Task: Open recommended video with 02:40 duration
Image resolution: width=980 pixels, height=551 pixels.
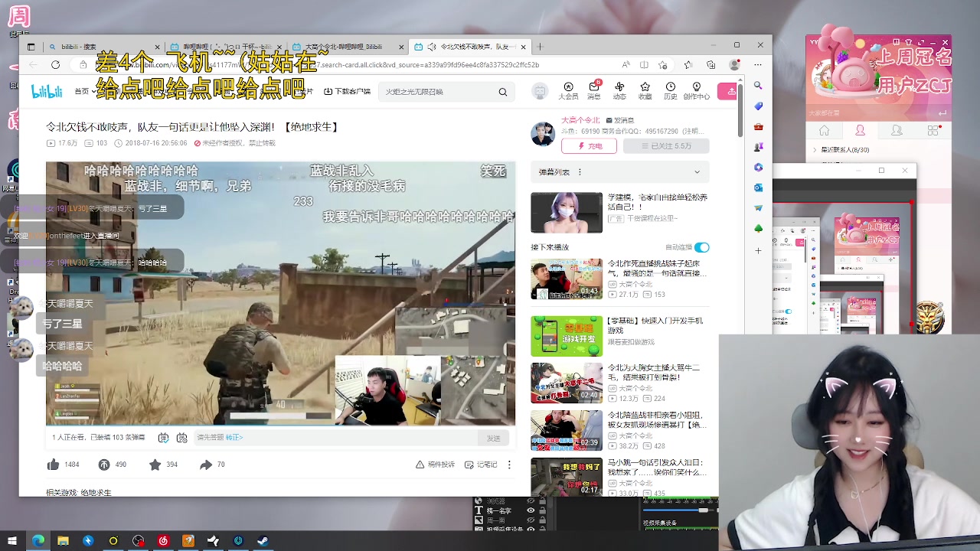Action: (x=567, y=383)
